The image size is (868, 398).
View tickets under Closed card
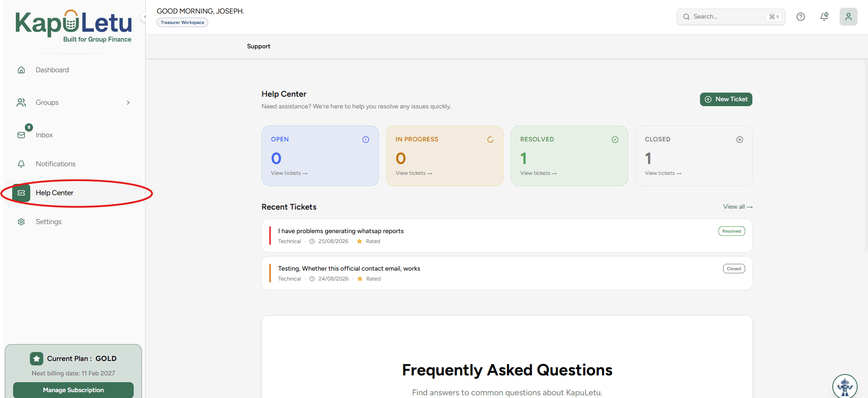coord(663,173)
